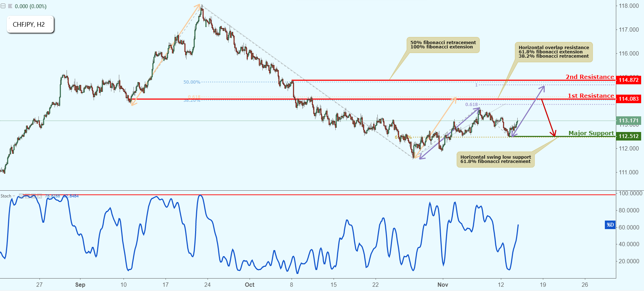Select the 'Major Support' green text
This screenshot has width=644, height=291.
pyautogui.click(x=591, y=133)
